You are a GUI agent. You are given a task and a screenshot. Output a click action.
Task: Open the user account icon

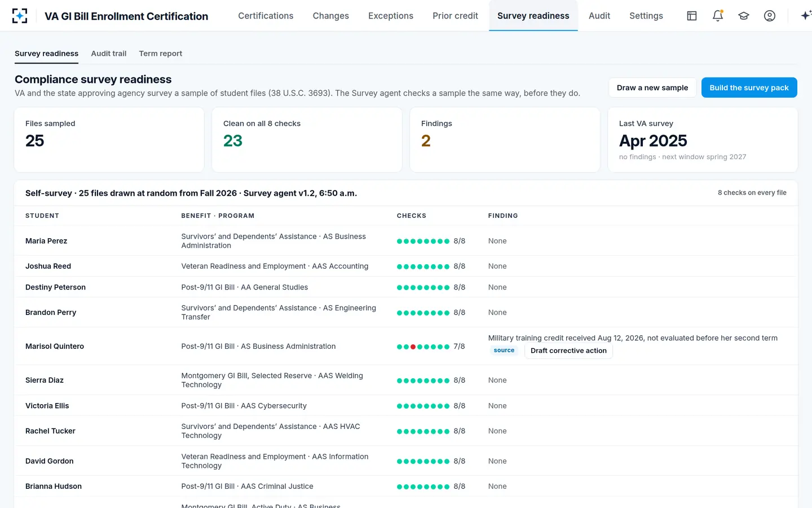(770, 16)
